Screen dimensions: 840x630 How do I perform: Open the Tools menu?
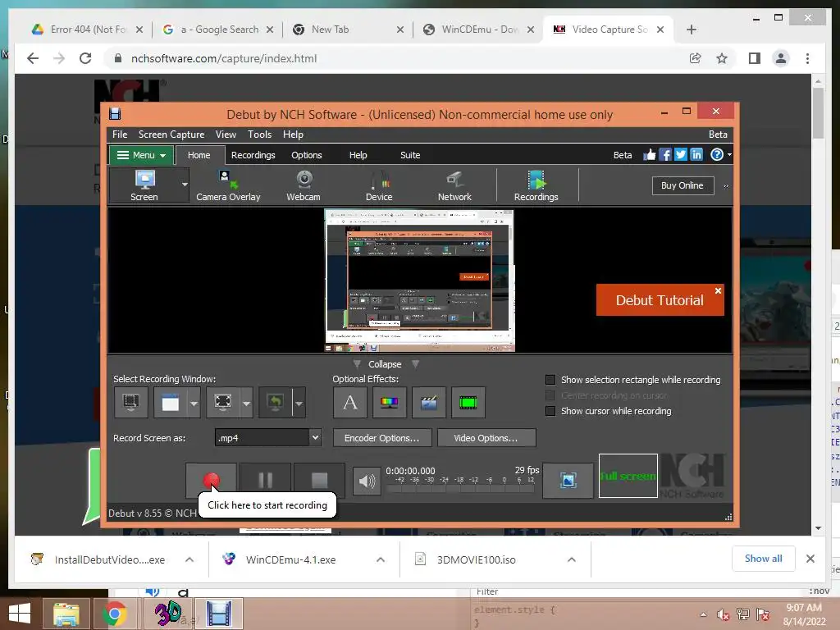259,135
